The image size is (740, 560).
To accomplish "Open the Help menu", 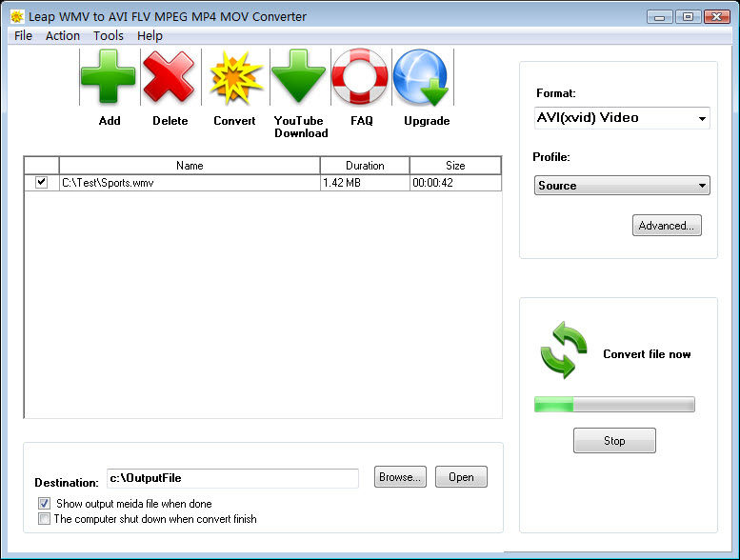I will coord(150,36).
